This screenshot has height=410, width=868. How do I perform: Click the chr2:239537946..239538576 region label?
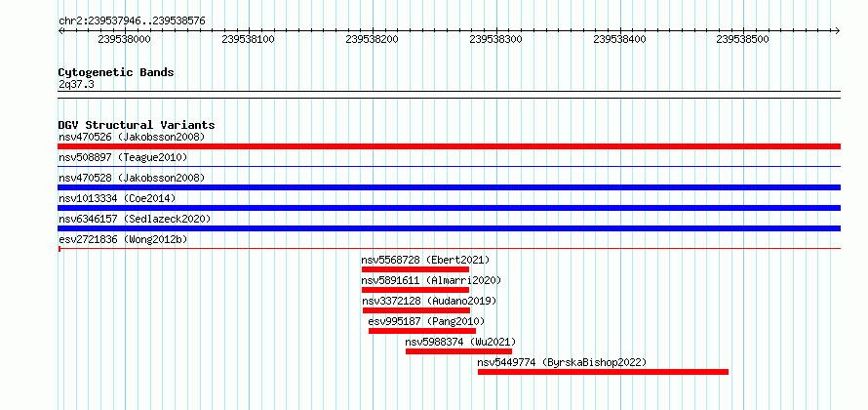(x=132, y=21)
